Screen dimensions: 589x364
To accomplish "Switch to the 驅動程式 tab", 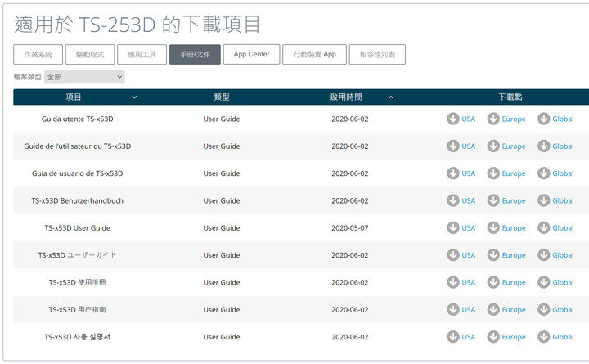I will click(90, 55).
